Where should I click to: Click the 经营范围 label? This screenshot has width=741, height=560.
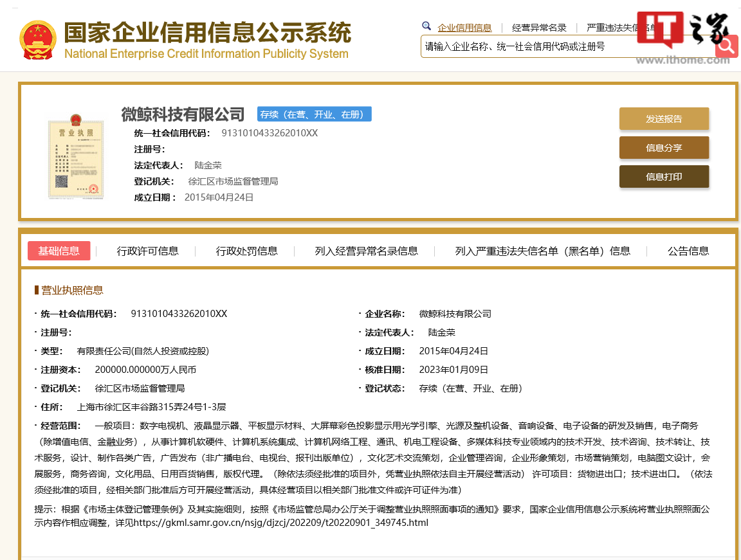(61, 426)
